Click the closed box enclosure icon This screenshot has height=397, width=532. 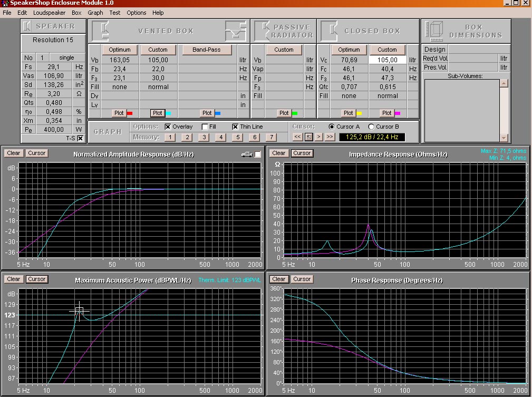(329, 31)
